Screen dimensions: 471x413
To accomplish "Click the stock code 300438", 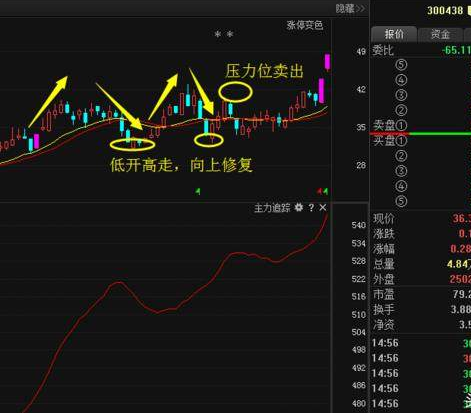I will 445,10.
